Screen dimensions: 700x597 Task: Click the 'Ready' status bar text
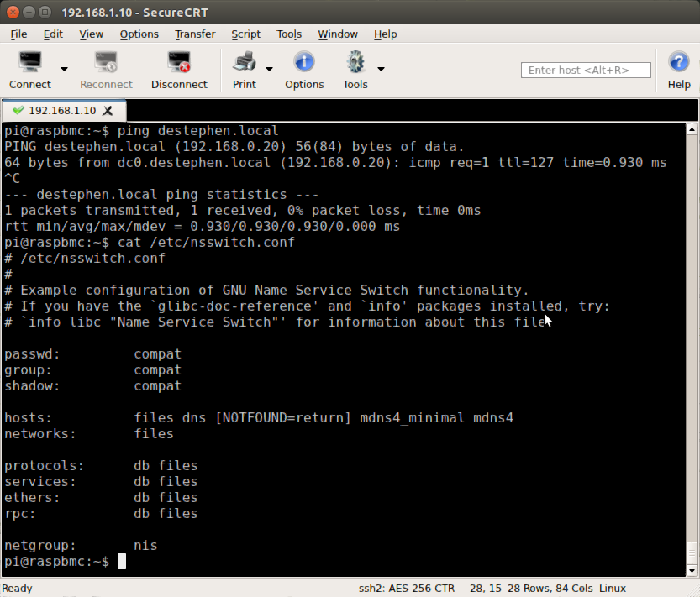click(17, 588)
